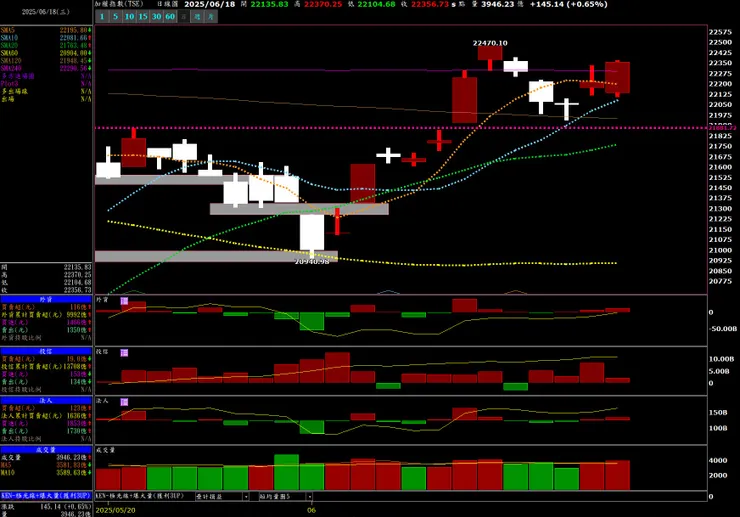Screen dimensions: 740x517
Task: Select the 5-minute timeframe button
Action: pos(115,17)
